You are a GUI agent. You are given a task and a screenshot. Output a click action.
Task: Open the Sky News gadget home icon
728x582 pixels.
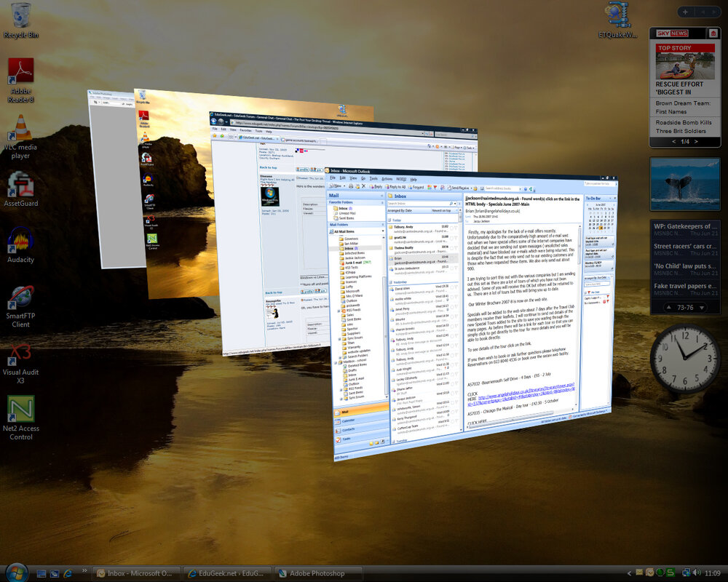(713, 33)
